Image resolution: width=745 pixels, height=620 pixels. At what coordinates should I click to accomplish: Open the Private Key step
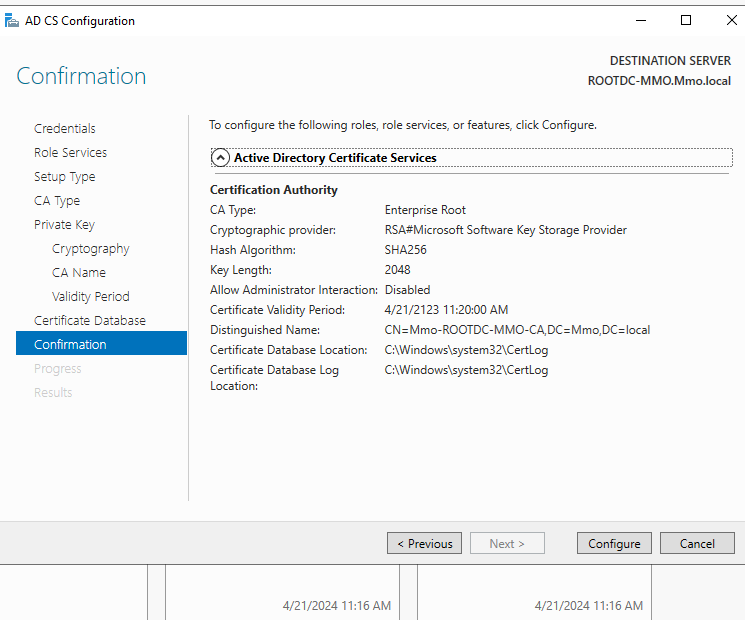pos(64,225)
